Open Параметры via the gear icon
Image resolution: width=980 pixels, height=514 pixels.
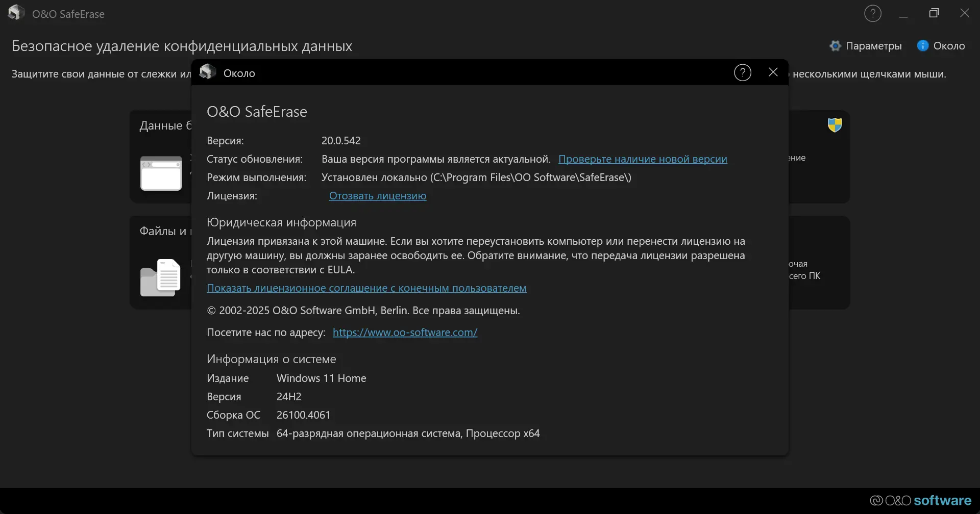point(835,46)
